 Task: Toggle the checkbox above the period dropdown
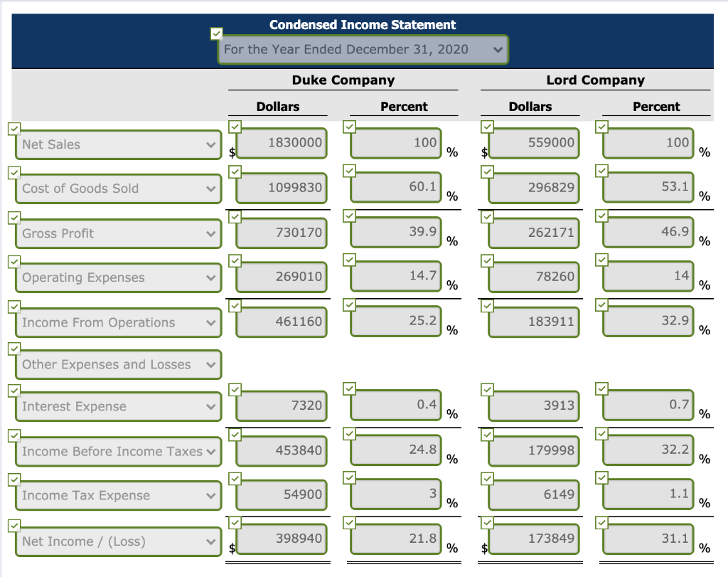click(x=216, y=33)
